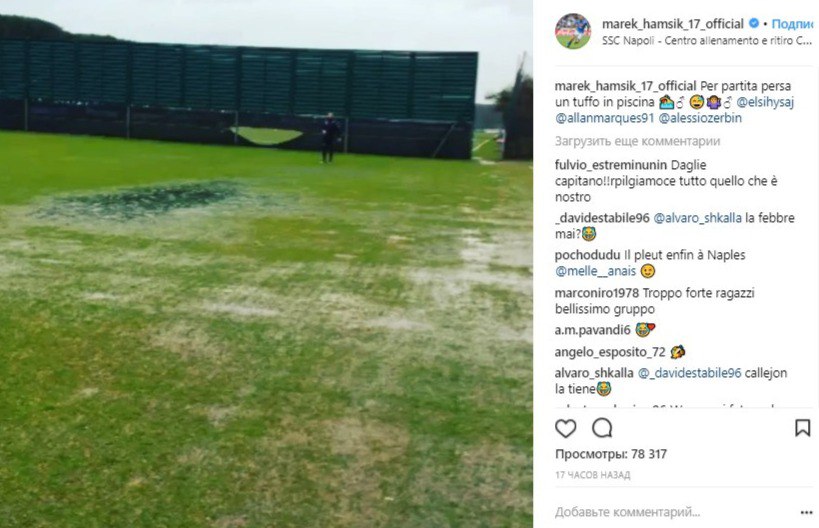Screen dimensions: 819x528
Task: Open the @alessiozerbin mention
Action: point(700,119)
